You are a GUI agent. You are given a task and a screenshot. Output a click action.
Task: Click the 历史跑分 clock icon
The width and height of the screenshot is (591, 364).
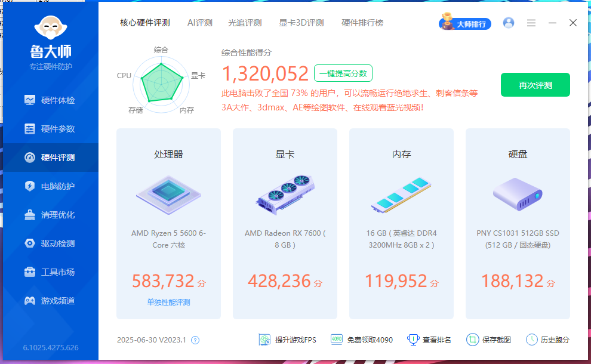[x=531, y=340]
